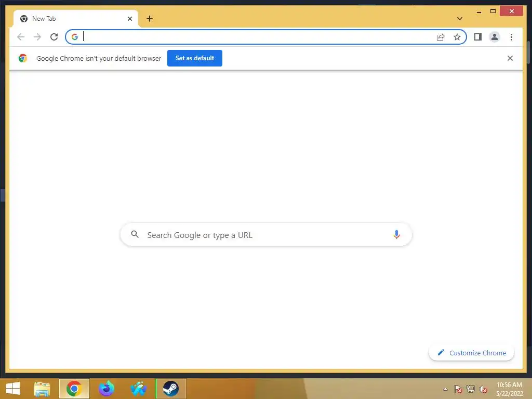Open the Chrome three-dot menu
The width and height of the screenshot is (532, 399).
(511, 37)
